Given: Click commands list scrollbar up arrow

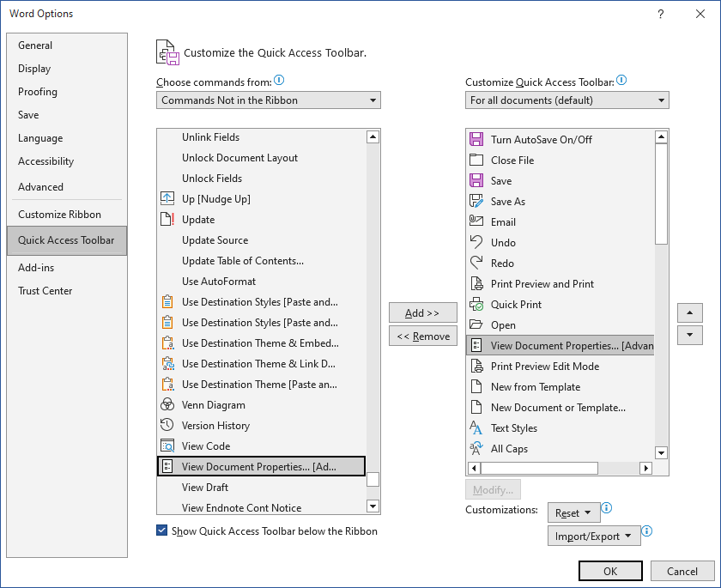Looking at the screenshot, I should point(373,136).
